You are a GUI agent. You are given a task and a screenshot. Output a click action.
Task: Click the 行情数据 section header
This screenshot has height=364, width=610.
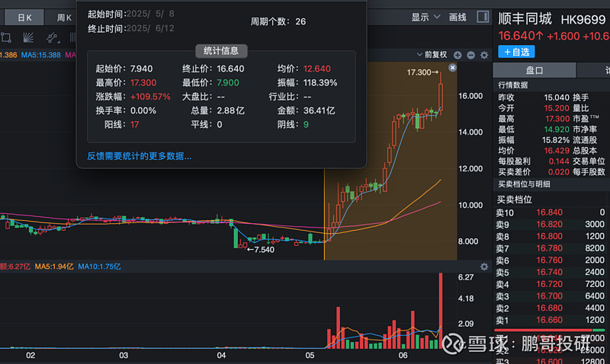click(x=513, y=85)
